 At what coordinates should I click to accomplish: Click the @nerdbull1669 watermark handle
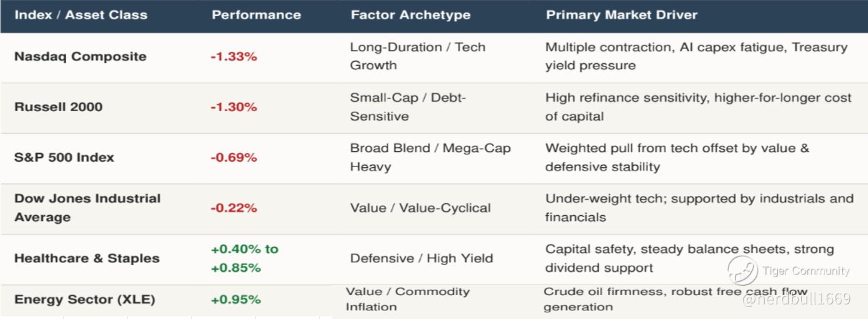point(797,299)
